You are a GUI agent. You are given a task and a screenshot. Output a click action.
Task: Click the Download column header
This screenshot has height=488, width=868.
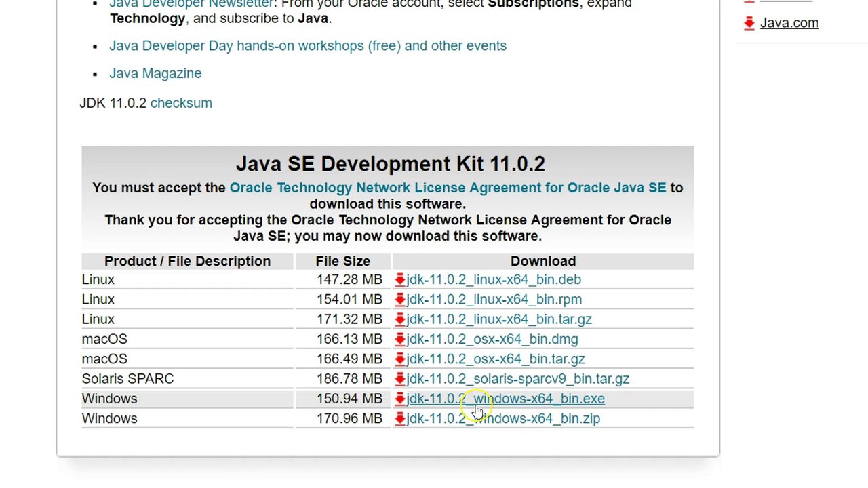tap(543, 261)
